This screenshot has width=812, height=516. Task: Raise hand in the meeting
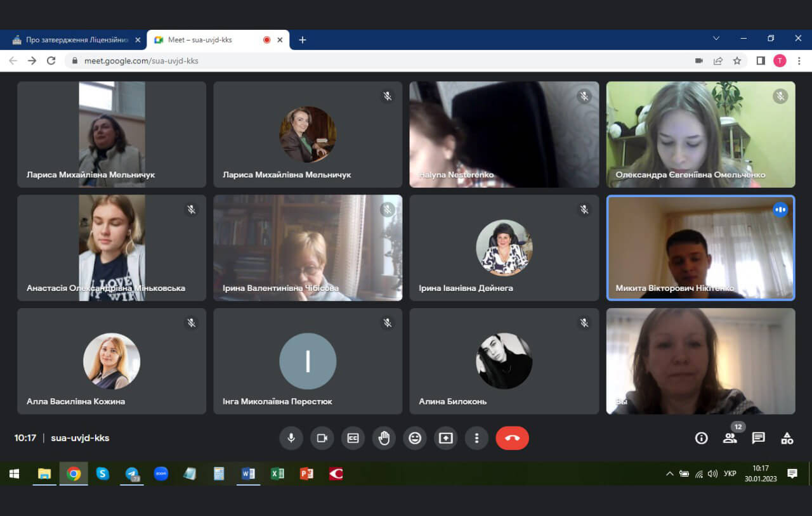tap(384, 438)
